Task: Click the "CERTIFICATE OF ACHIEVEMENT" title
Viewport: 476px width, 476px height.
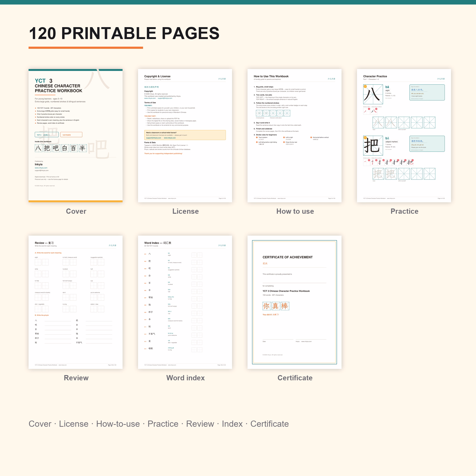Action: pyautogui.click(x=288, y=257)
